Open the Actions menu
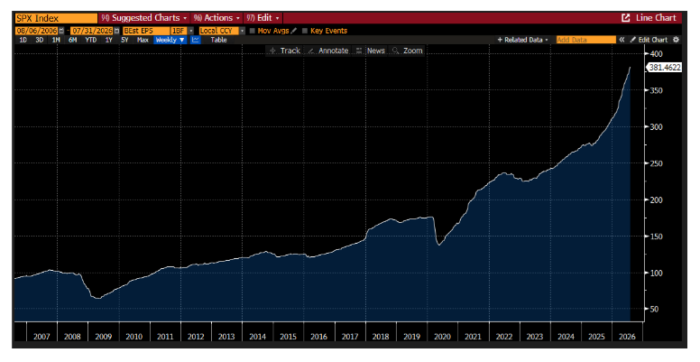Image resolution: width=700 pixels, height=362 pixels. pos(217,18)
